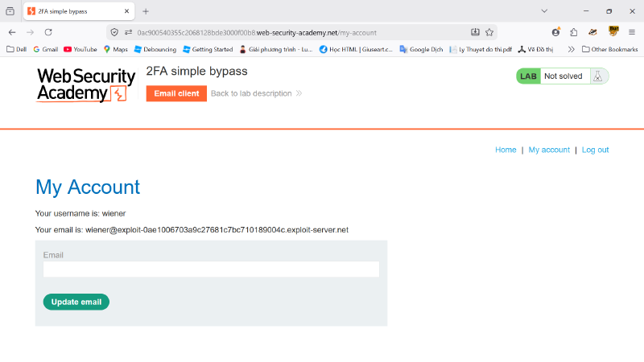Viewport: 644px width, 362px height.
Task: Open the Getting Started bookmark
Action: click(x=208, y=49)
